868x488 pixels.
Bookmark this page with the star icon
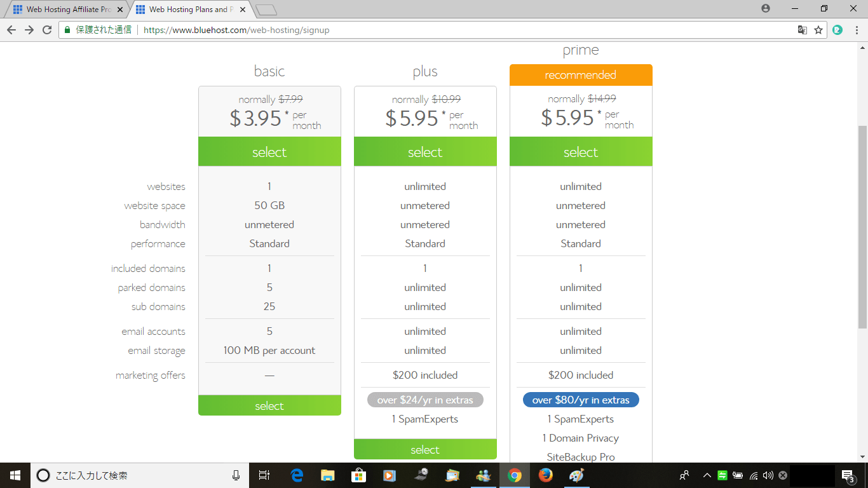click(818, 30)
